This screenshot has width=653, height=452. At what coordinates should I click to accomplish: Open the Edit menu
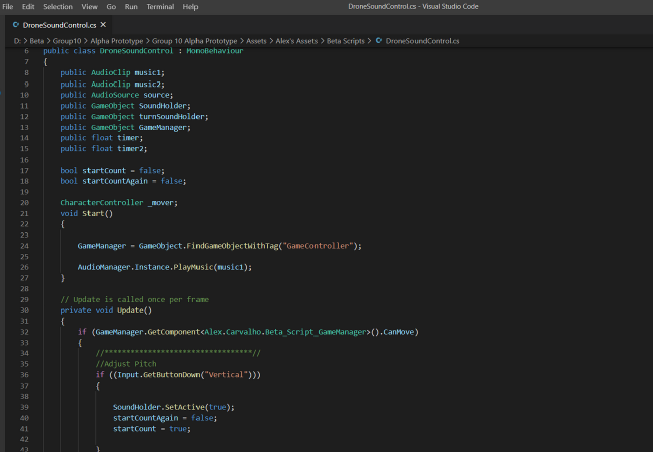(29, 6)
